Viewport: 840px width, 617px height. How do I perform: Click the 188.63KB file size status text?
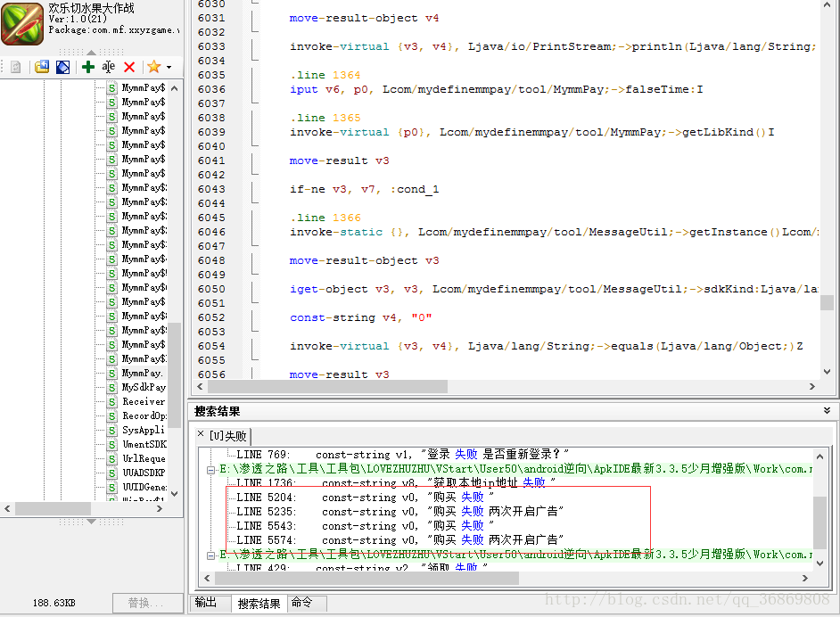54,603
